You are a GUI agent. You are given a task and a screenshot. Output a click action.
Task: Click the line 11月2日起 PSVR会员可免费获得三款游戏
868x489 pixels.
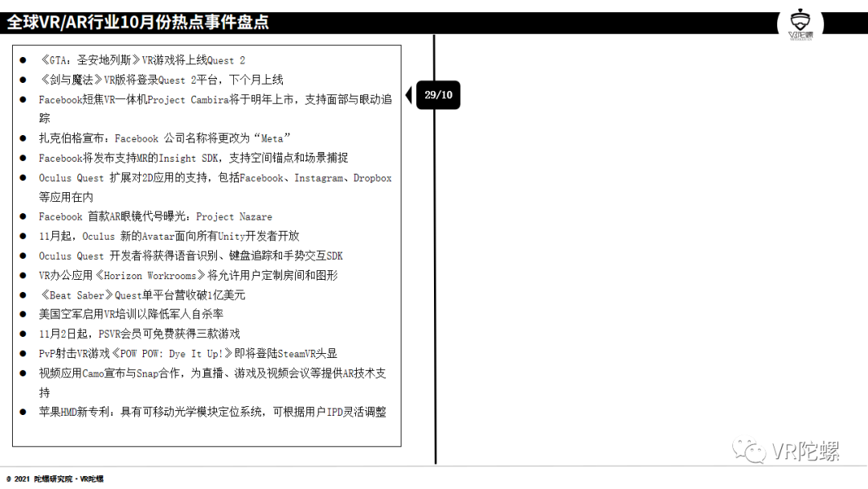(x=140, y=334)
